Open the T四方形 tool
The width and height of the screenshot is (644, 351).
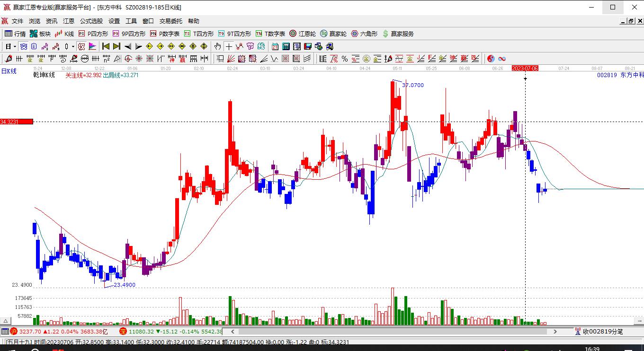pos(199,34)
